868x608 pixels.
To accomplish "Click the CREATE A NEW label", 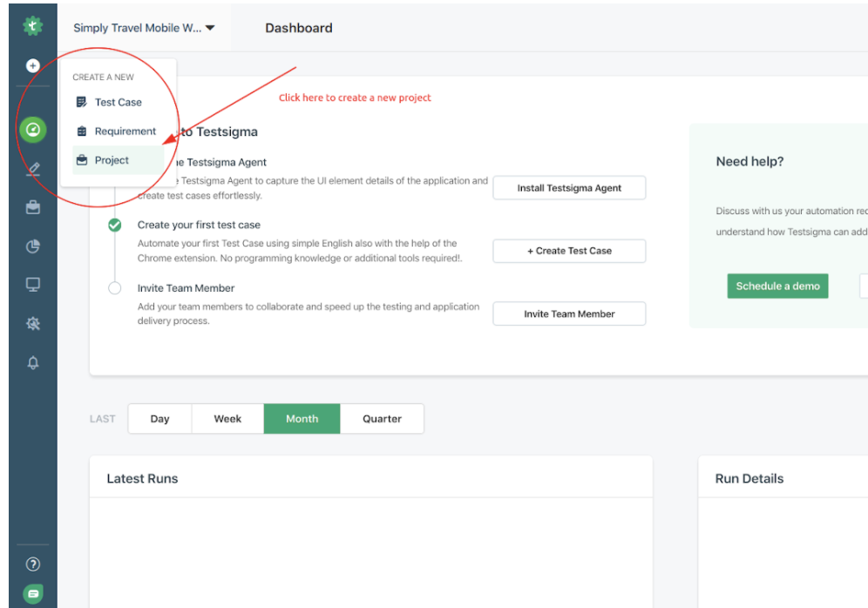I will pos(103,77).
